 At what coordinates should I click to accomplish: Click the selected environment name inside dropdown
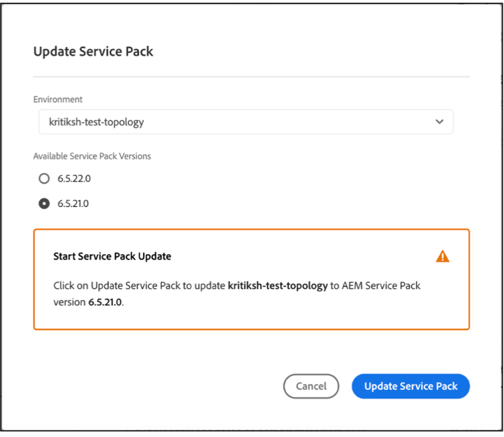coord(97,122)
